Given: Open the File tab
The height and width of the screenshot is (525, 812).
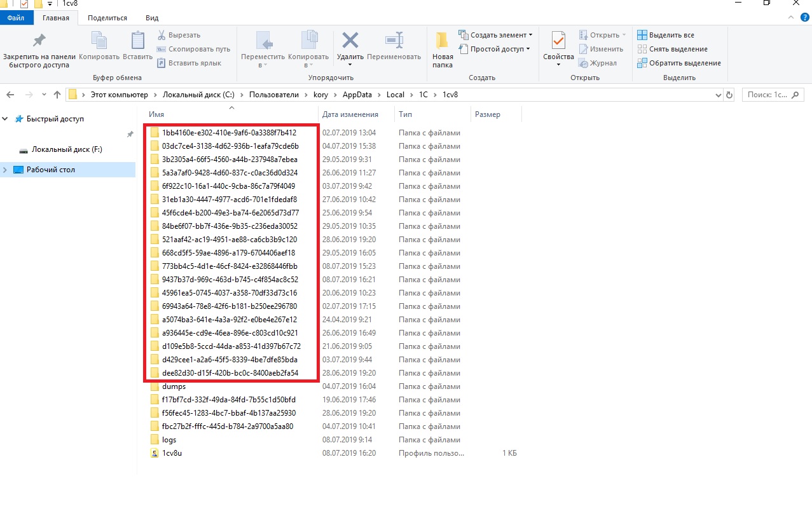Looking at the screenshot, I should click(16, 18).
